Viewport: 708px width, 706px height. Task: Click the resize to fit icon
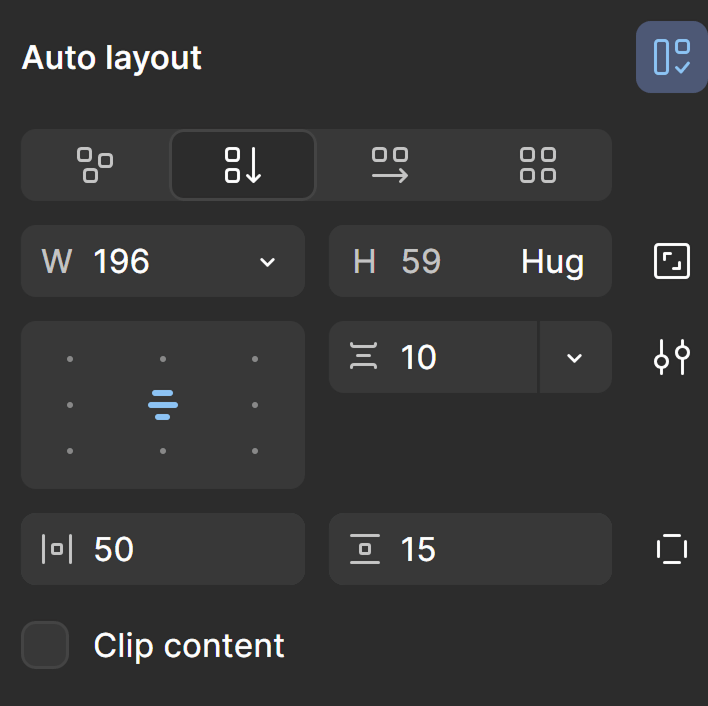click(x=672, y=261)
